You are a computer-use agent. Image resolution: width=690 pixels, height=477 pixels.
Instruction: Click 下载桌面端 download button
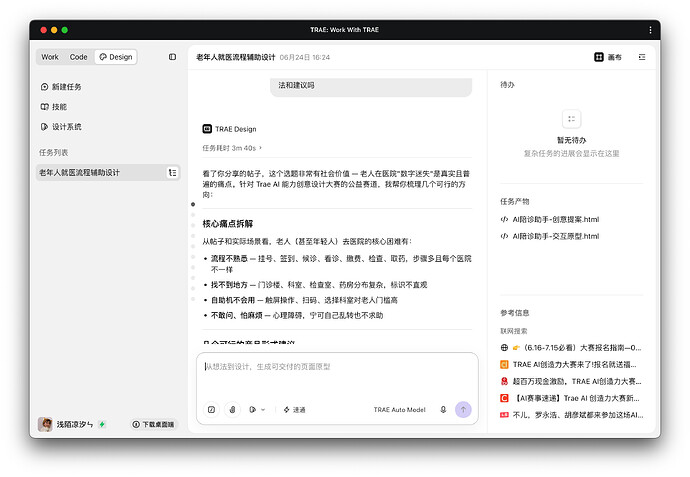pyautogui.click(x=153, y=424)
